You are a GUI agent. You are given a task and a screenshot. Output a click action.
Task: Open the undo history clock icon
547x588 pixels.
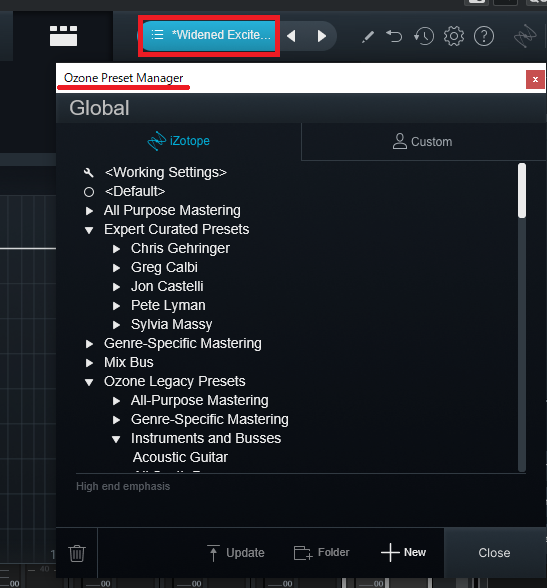tap(424, 36)
